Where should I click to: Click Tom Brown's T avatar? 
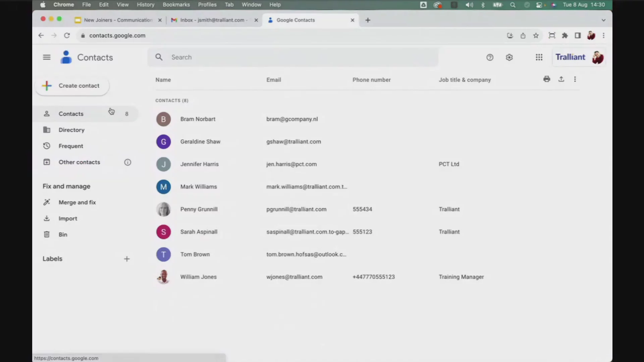point(163,254)
